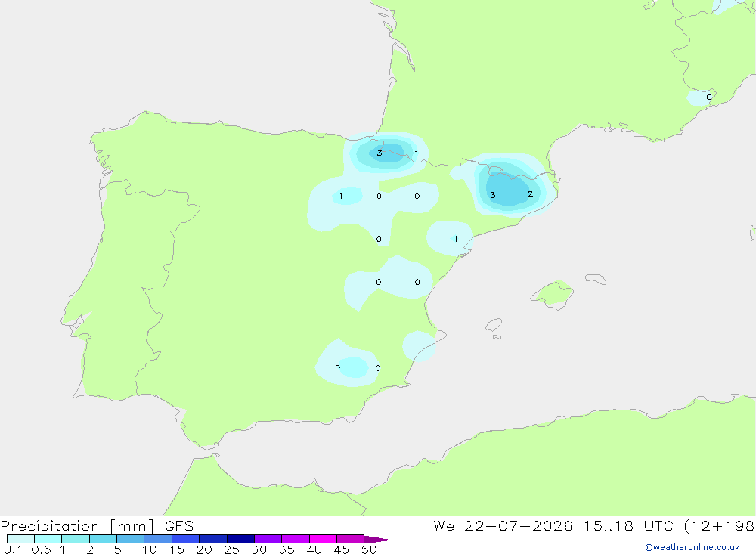The height and width of the screenshot is (554, 756).
Task: Click Ibiza island on the map
Action: [494, 325]
